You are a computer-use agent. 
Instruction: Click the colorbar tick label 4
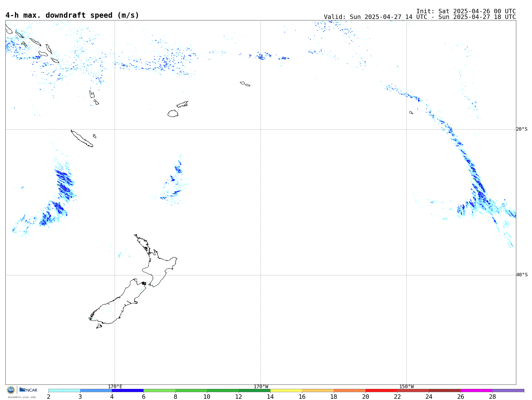click(112, 397)
